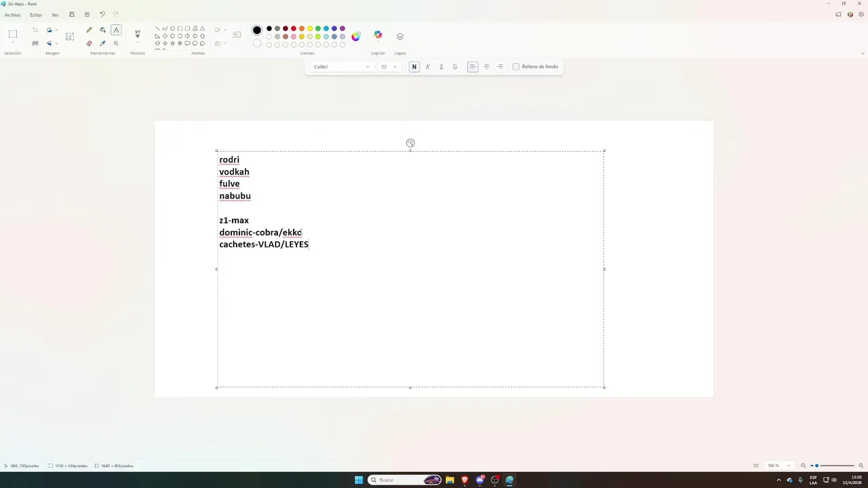Open the font size 22 dropdown
This screenshot has height=488, width=868.
point(389,66)
